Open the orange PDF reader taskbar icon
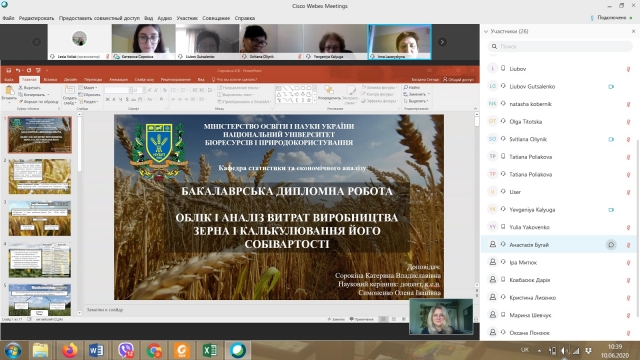 pyautogui.click(x=182, y=350)
